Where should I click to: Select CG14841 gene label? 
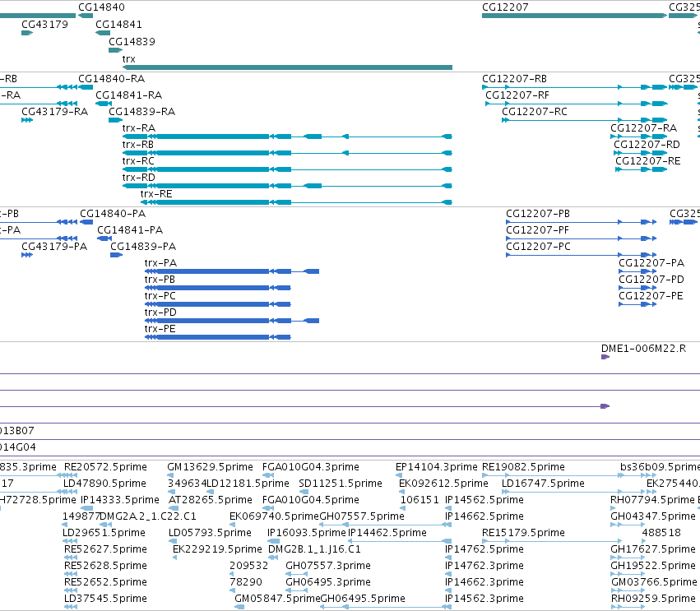coord(118,25)
